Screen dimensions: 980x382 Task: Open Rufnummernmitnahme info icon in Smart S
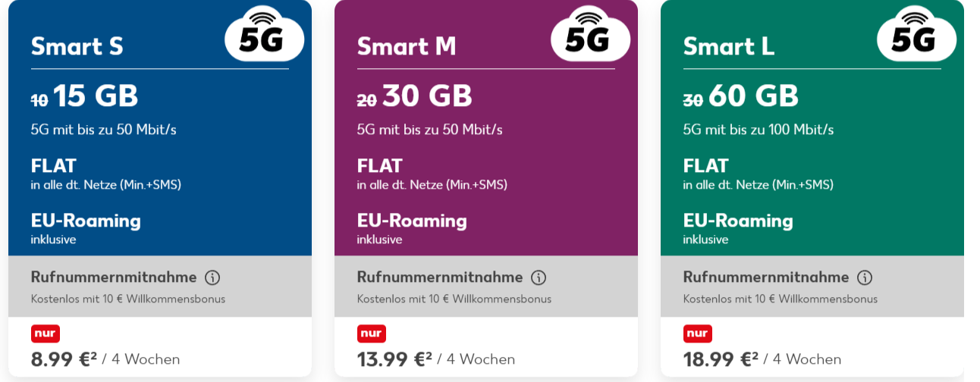click(212, 277)
